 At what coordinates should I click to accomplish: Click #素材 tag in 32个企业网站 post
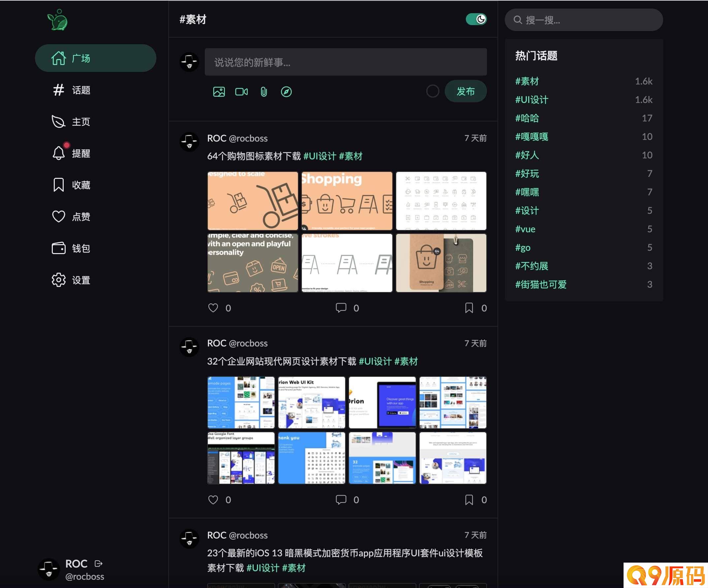click(x=406, y=361)
